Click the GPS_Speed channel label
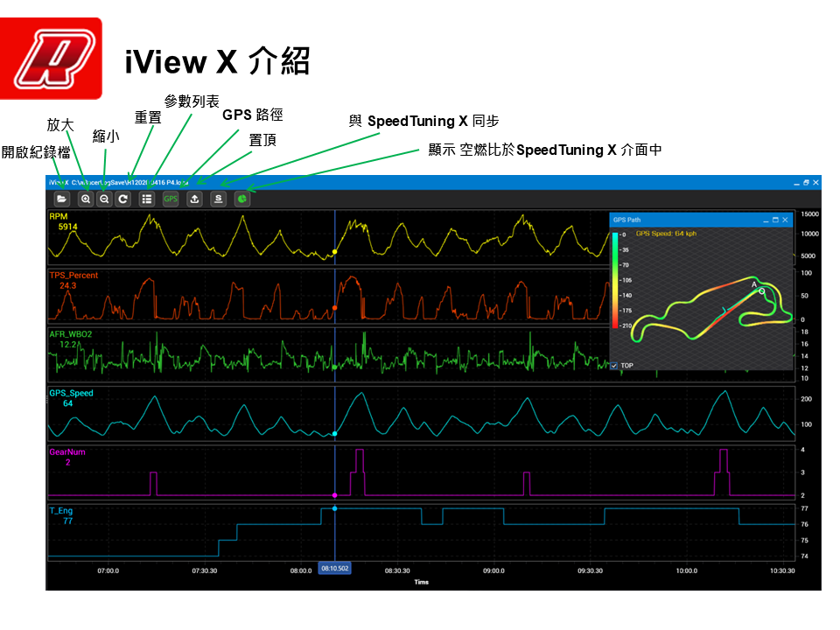Viewport: 840px width, 630px height. 71,394
